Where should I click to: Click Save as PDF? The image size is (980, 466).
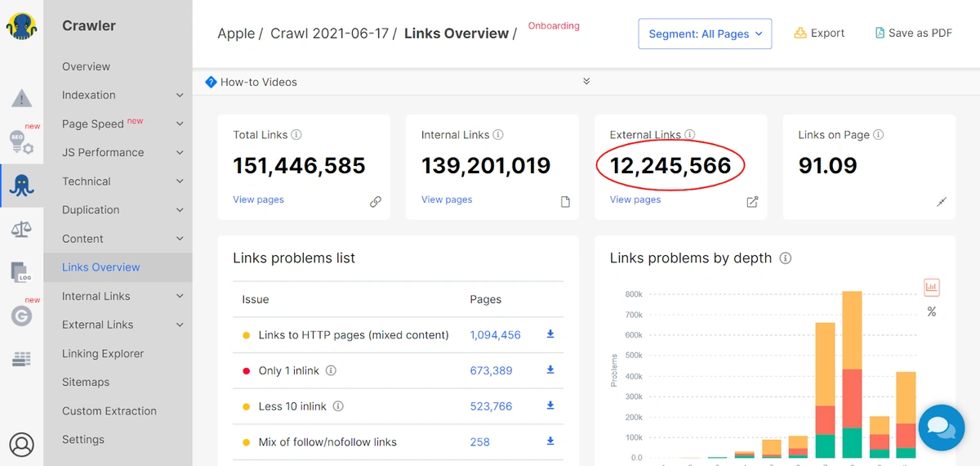pos(913,34)
